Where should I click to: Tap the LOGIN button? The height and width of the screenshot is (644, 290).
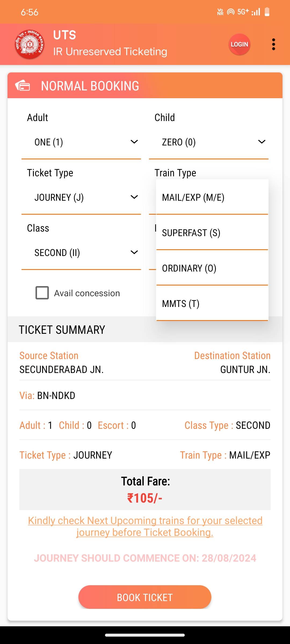(x=239, y=44)
